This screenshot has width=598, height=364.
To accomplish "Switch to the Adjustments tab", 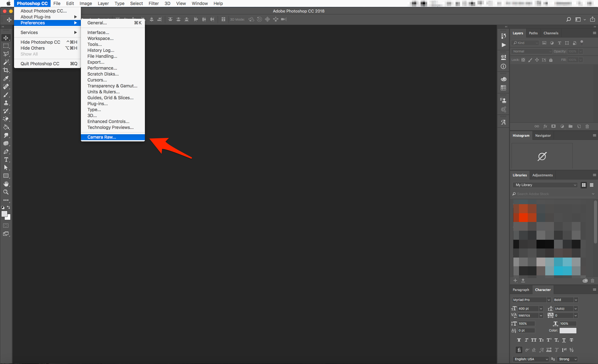I will click(x=542, y=175).
